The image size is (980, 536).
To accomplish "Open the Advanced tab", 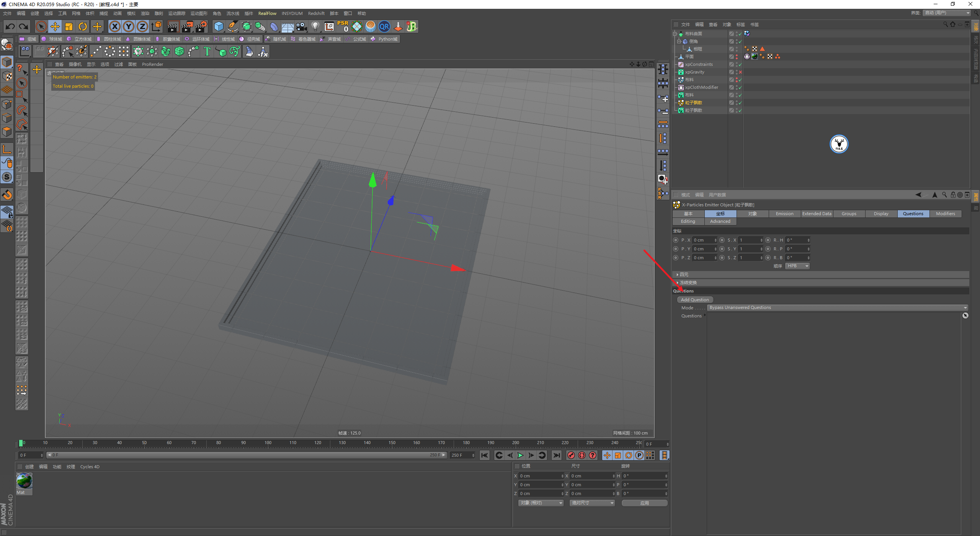I will pyautogui.click(x=720, y=221).
